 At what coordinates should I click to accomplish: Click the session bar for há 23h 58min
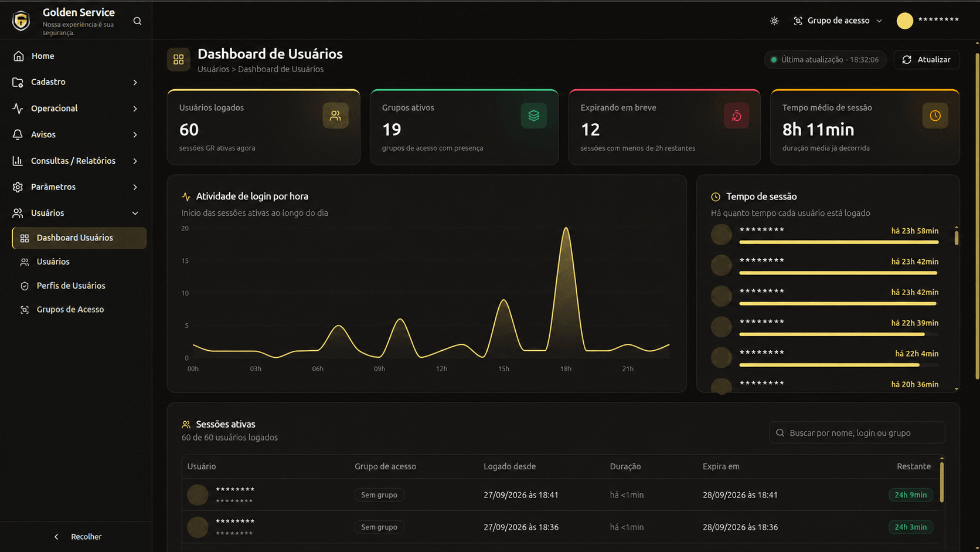(x=839, y=242)
